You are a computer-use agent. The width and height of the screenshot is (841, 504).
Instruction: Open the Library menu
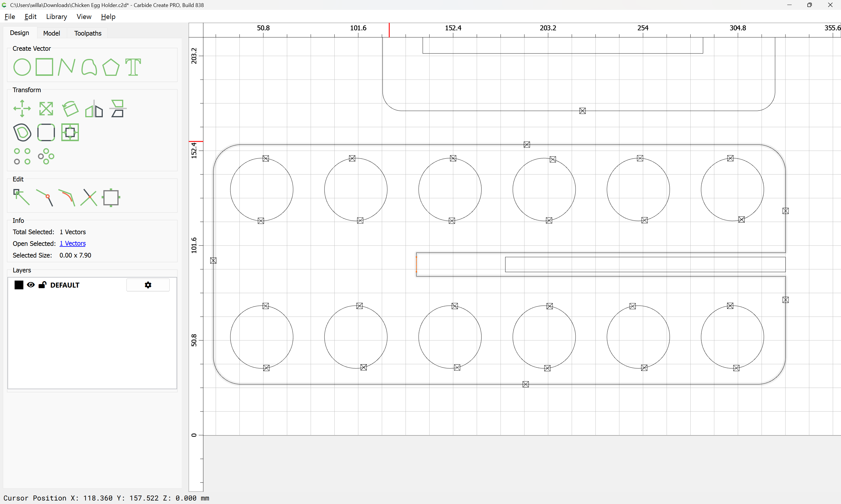[x=56, y=17]
